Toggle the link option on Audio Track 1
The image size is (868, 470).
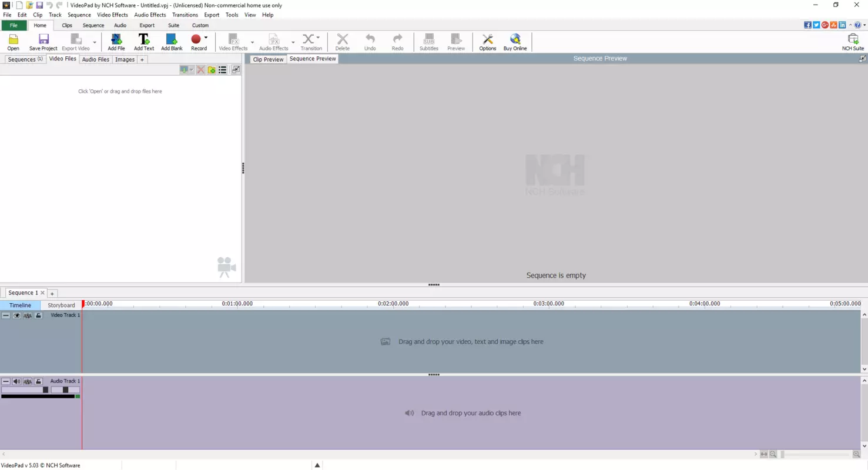(x=28, y=381)
